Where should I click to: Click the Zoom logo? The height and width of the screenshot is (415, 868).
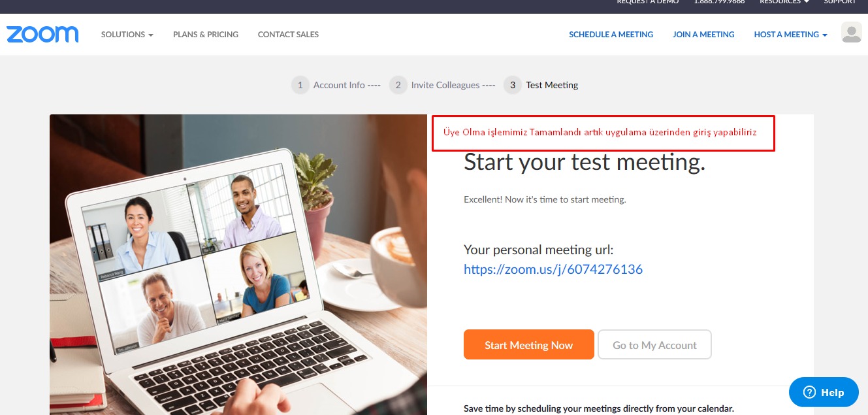point(42,35)
